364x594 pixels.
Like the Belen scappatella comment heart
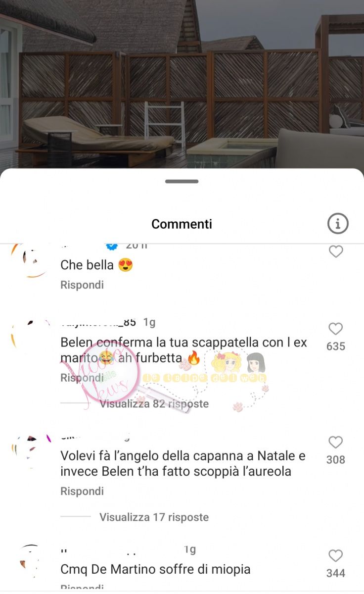(336, 329)
